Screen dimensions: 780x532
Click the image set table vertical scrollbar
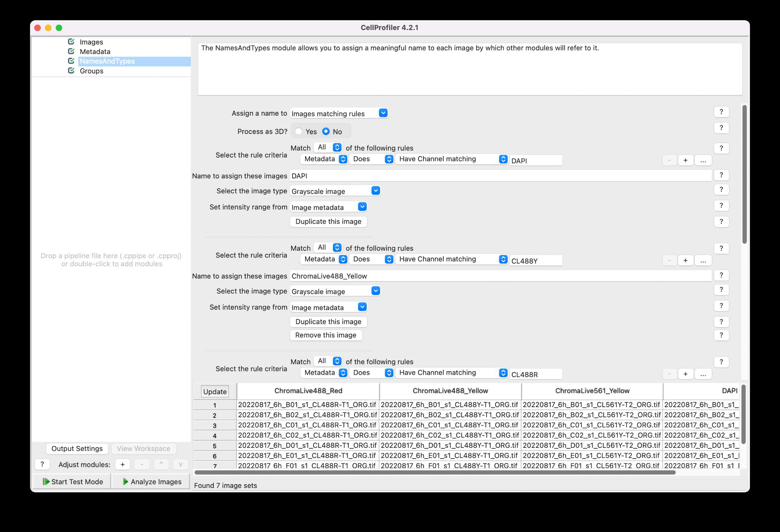click(x=743, y=414)
